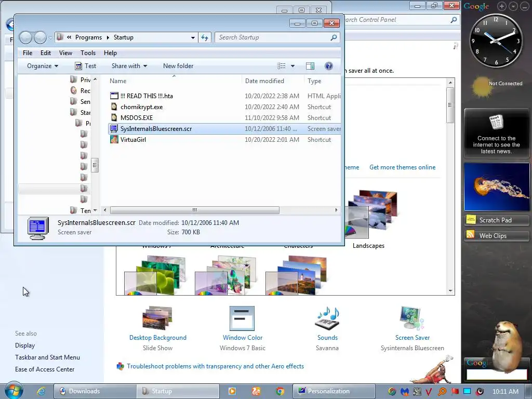Open the Window Color icon
The image size is (532, 399).
pyautogui.click(x=242, y=318)
